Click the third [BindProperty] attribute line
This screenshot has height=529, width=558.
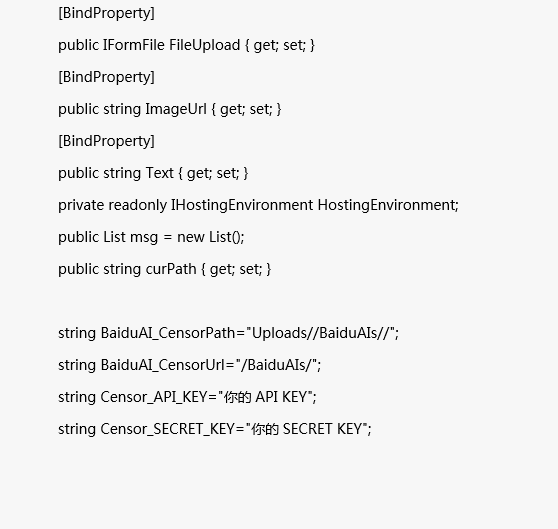pos(106,142)
